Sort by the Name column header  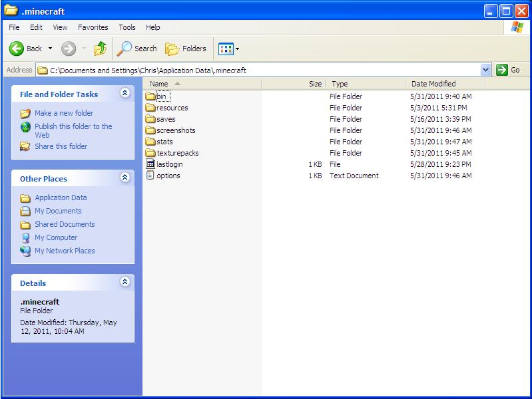[x=202, y=84]
